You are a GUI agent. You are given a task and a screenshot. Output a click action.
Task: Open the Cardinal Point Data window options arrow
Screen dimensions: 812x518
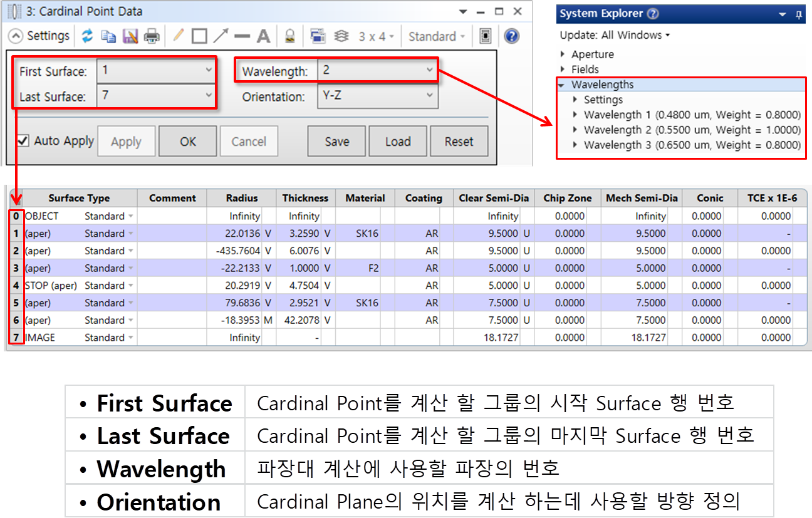point(463,12)
